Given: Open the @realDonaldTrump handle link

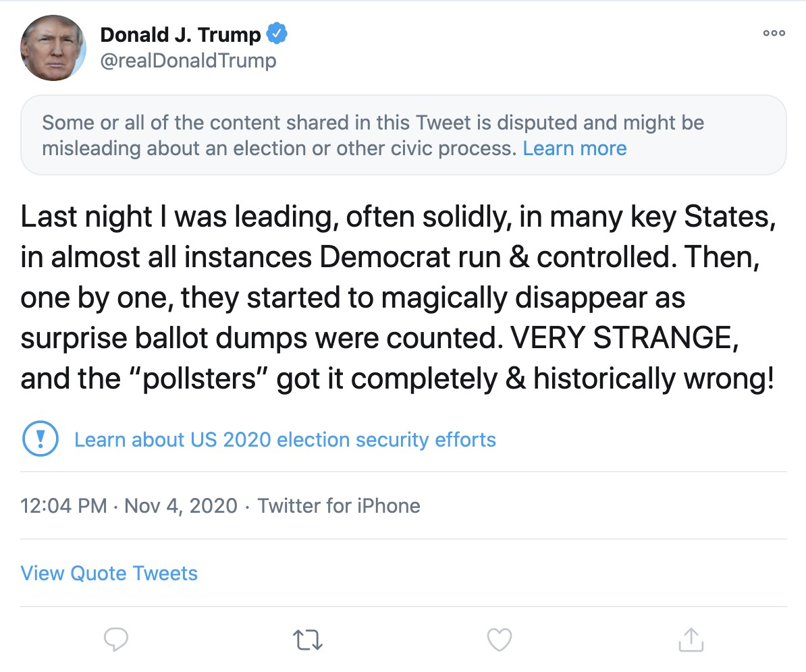Looking at the screenshot, I should point(188,61).
